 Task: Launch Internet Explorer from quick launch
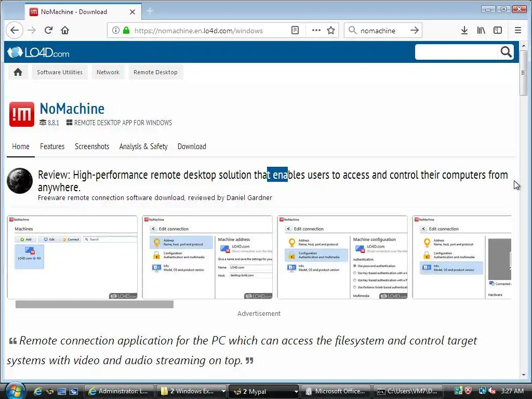[x=37, y=391]
